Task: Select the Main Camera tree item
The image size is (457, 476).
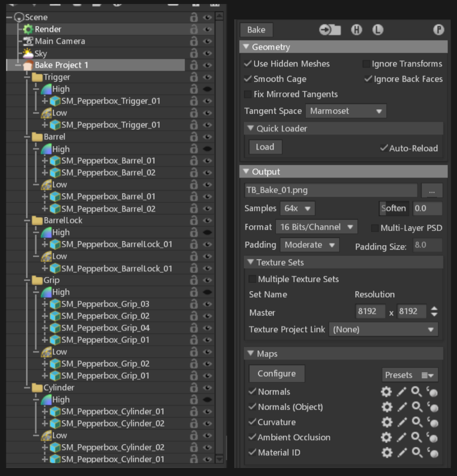Action: (x=60, y=41)
